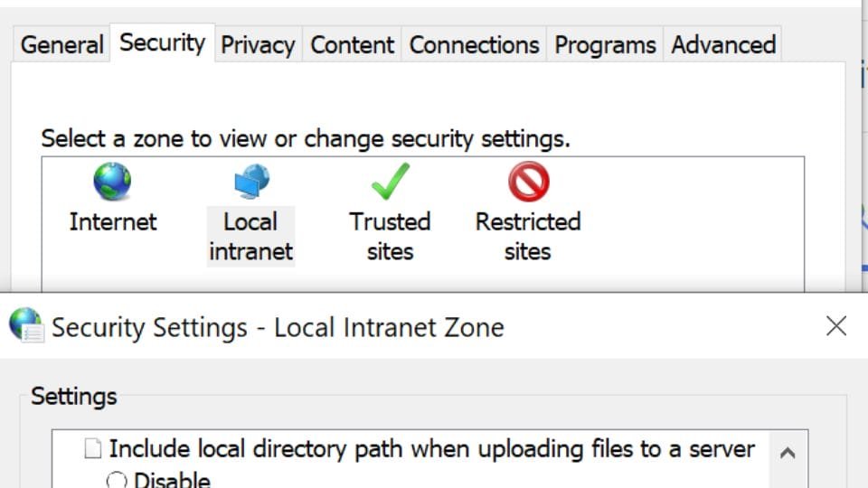Open the Content tab
The width and height of the screenshot is (868, 488).
pos(352,44)
